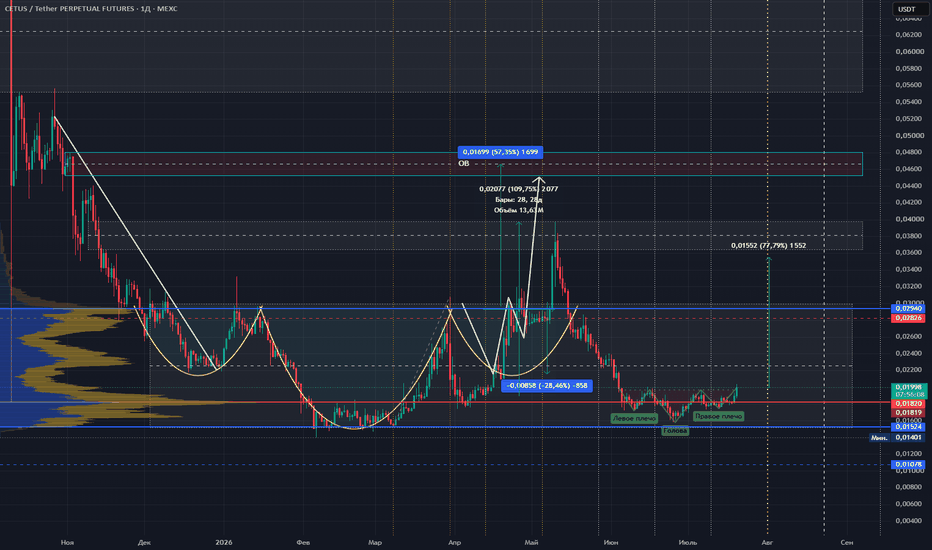Screen dimensions: 932x550
Task: Click the Июн month on time axis
Action: pyautogui.click(x=610, y=542)
